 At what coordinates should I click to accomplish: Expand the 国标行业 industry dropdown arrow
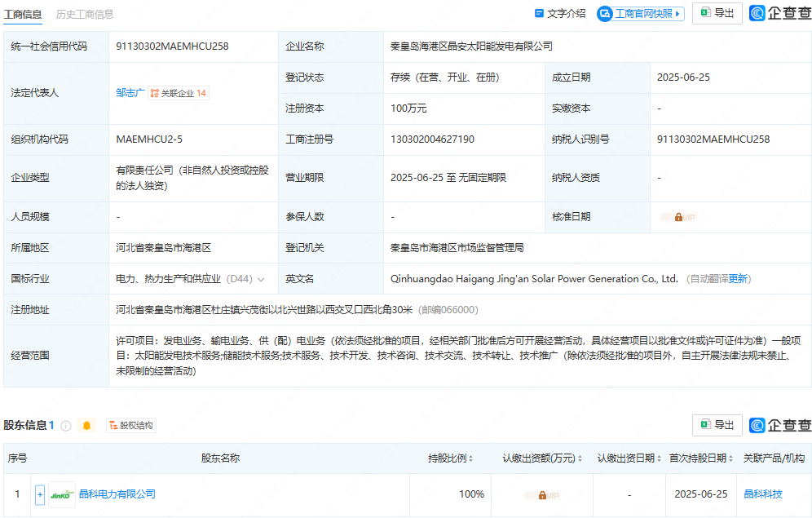260,278
